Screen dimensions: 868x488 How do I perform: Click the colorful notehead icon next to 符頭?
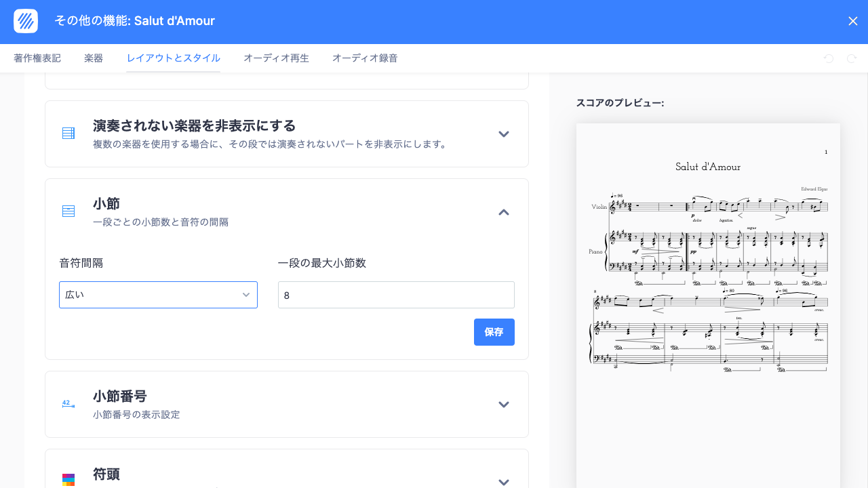pos(68,479)
